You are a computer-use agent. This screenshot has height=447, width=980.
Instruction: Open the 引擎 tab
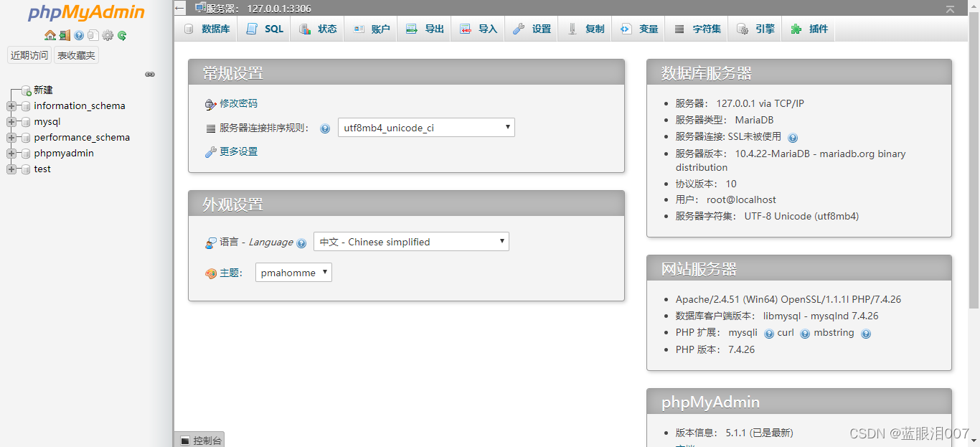(755, 29)
